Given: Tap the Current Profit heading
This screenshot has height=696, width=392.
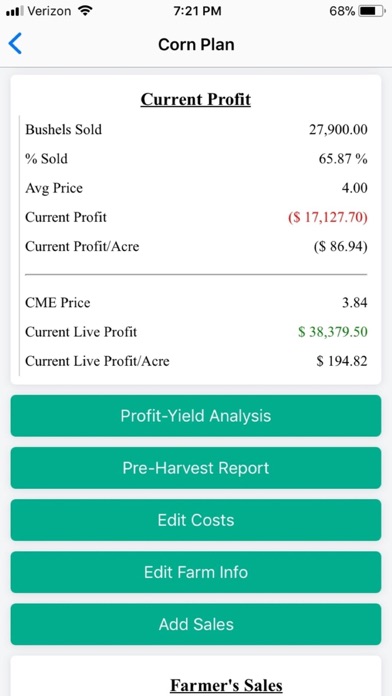Looking at the screenshot, I should coord(196,99).
